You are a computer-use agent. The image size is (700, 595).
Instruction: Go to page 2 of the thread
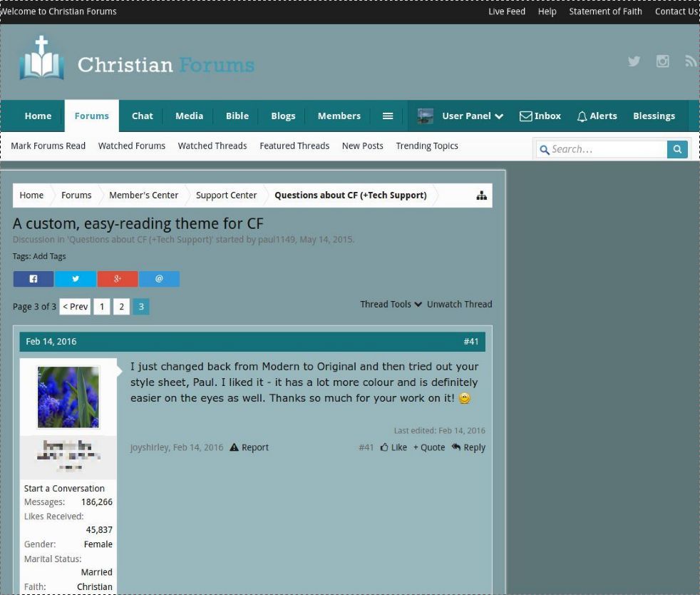121,306
